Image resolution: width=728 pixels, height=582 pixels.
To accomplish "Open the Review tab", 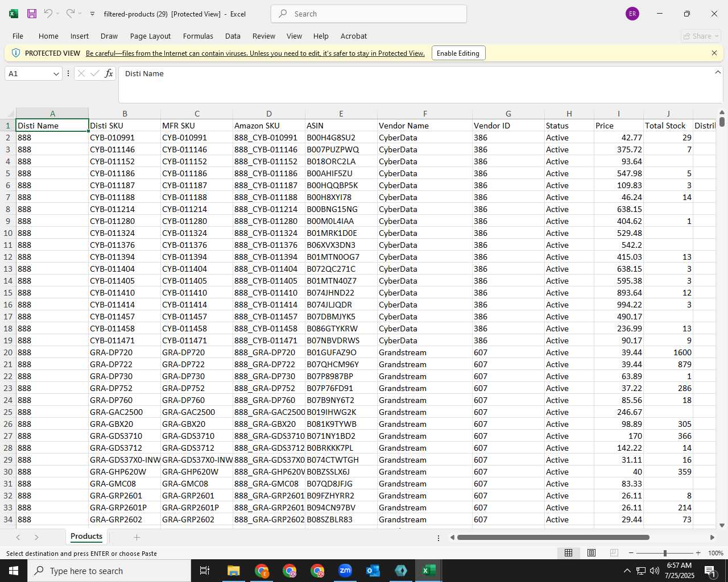I will [x=264, y=36].
